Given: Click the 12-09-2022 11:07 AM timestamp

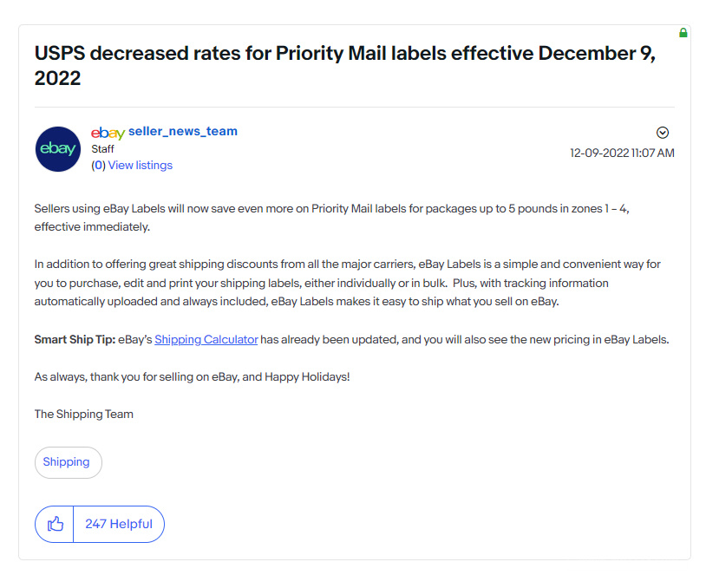Looking at the screenshot, I should 622,153.
